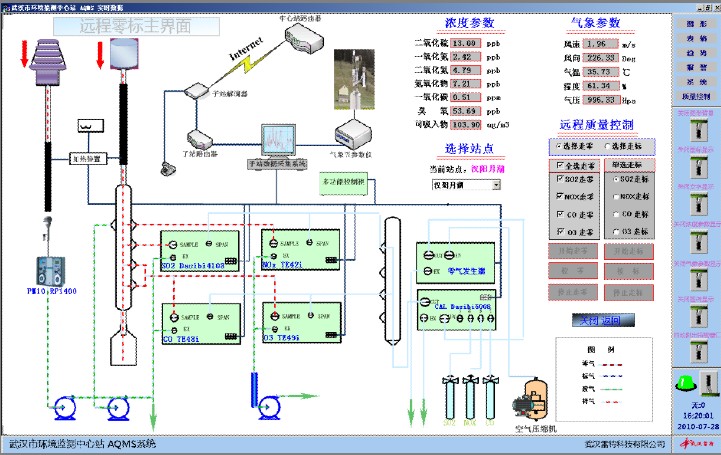Select the CO 走标 radio option
The height and width of the screenshot is (455, 721).
[x=613, y=213]
